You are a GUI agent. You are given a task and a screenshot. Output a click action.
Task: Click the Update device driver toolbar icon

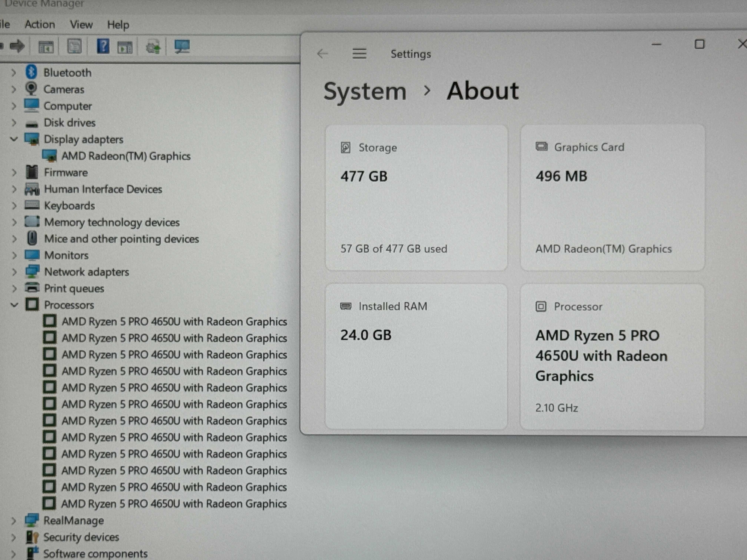(153, 47)
